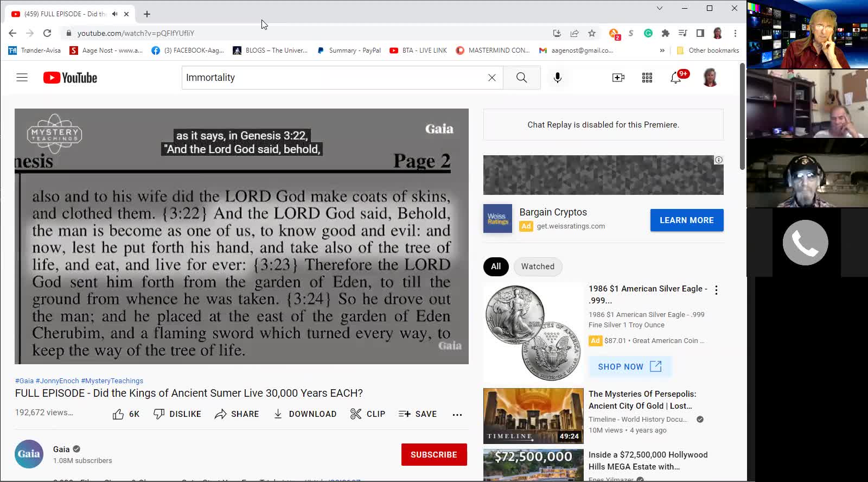Open Chrome three-dot menu
The width and height of the screenshot is (868, 482).
[735, 33]
